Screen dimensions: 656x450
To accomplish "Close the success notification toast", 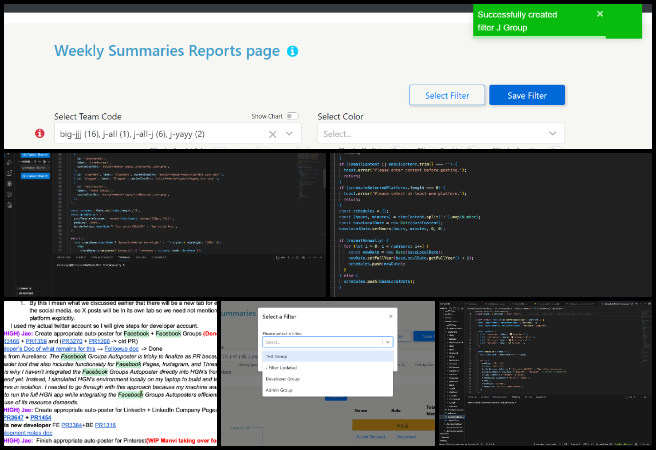I will click(600, 14).
